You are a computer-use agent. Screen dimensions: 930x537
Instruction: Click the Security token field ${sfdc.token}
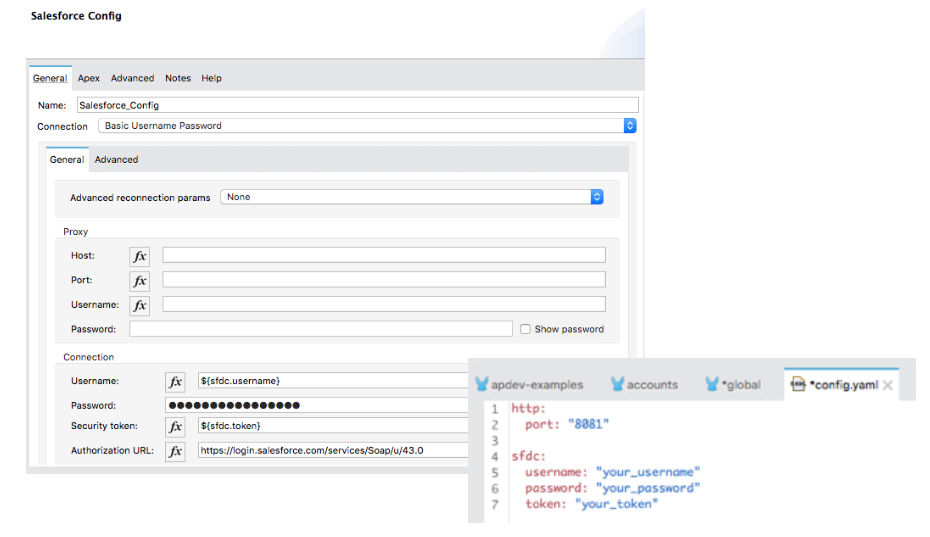(x=333, y=425)
